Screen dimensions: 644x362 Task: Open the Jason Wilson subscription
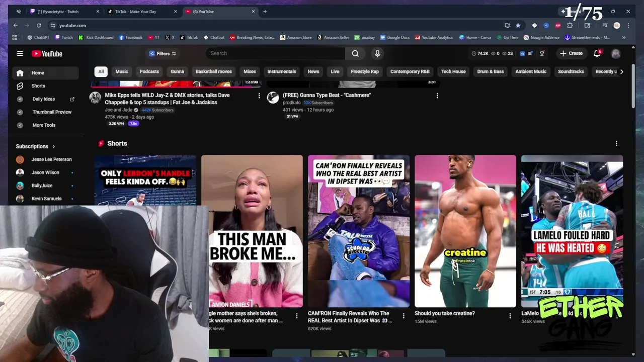pyautogui.click(x=45, y=172)
